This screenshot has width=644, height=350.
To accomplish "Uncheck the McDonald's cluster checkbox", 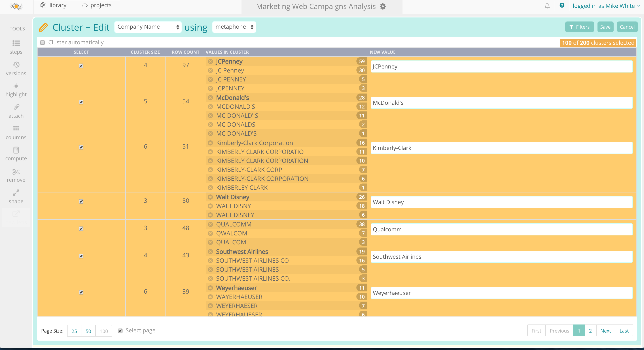I will pyautogui.click(x=81, y=102).
